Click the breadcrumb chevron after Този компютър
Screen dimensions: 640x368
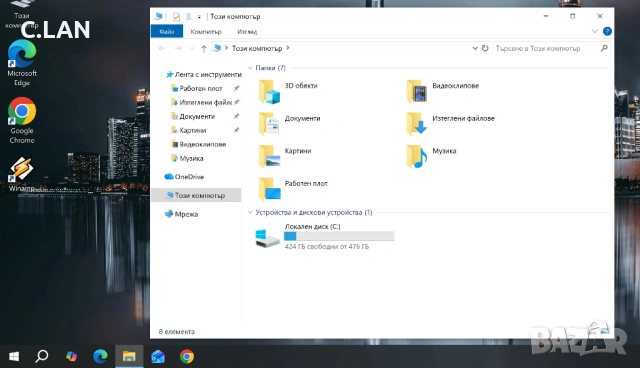click(288, 48)
